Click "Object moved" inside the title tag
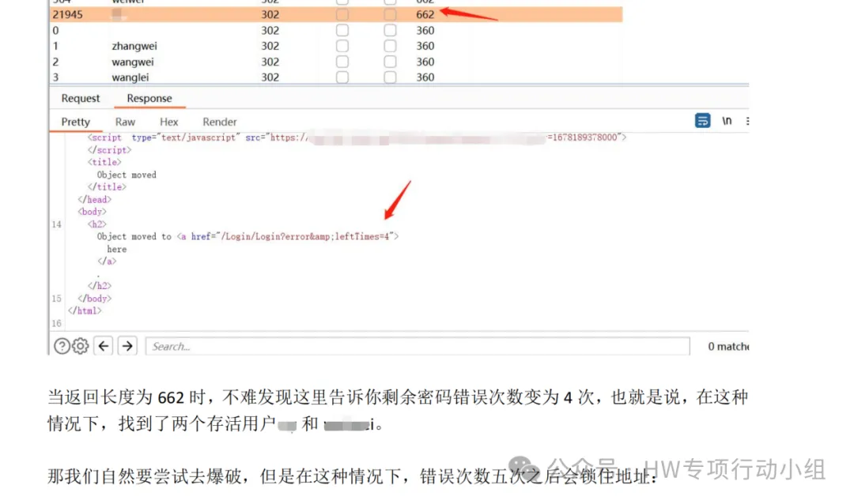854x504 pixels. [127, 175]
